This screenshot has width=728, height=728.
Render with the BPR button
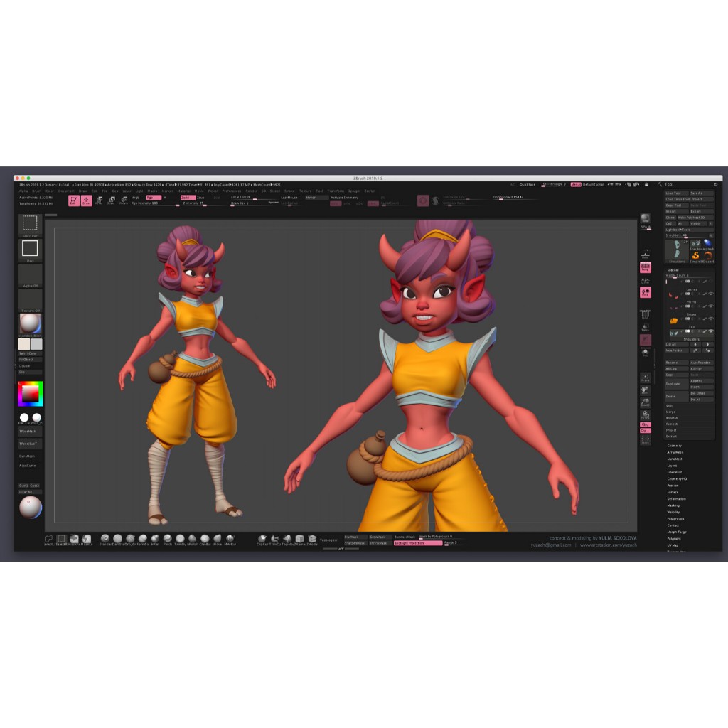[646, 219]
